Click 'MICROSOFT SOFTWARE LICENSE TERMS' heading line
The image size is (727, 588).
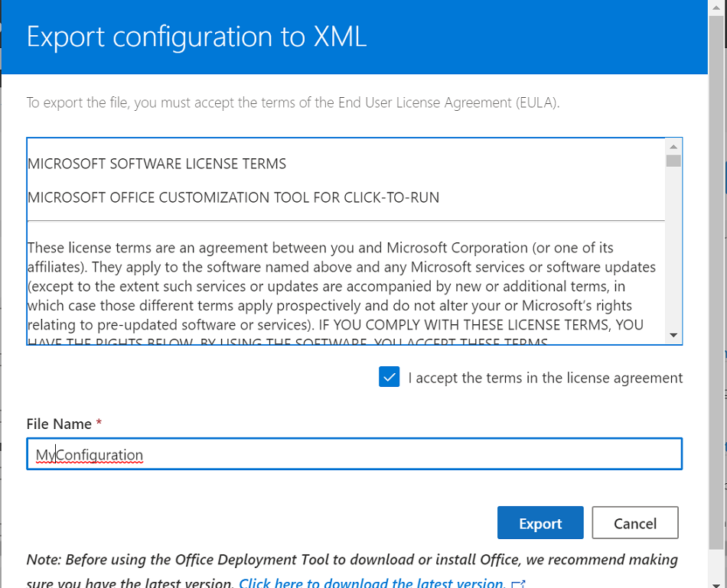click(157, 164)
